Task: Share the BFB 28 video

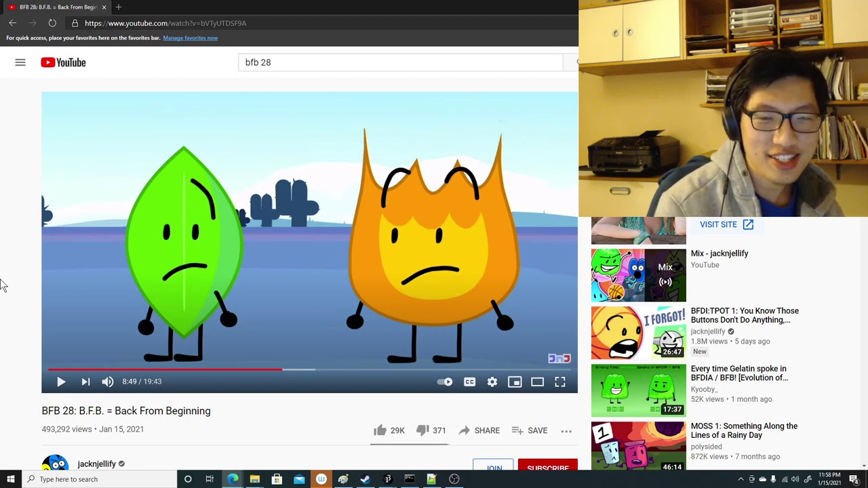Action: coord(479,430)
